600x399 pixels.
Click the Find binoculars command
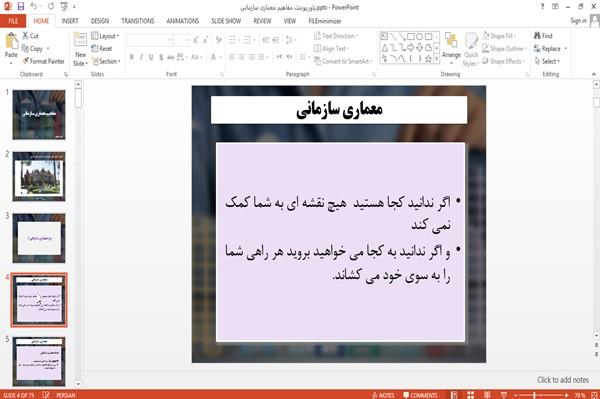(543, 36)
